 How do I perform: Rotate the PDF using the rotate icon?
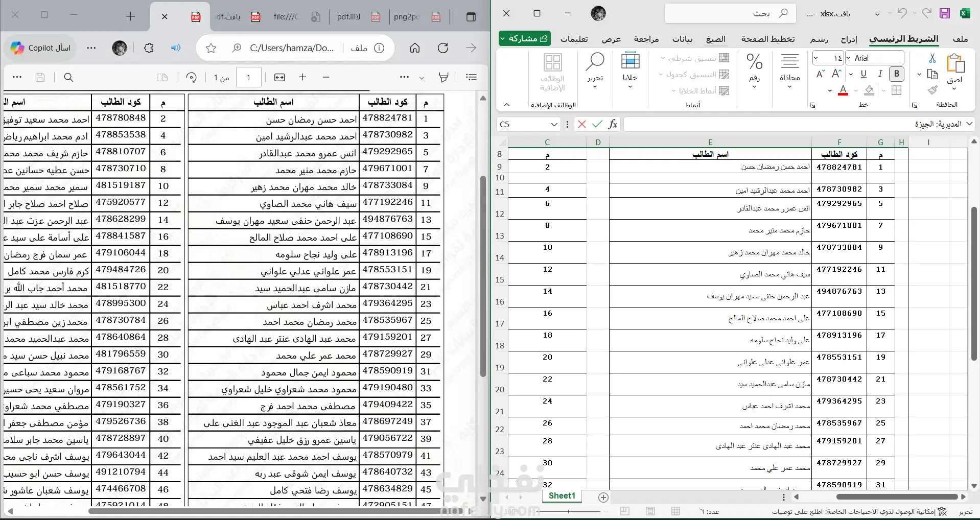(x=192, y=78)
